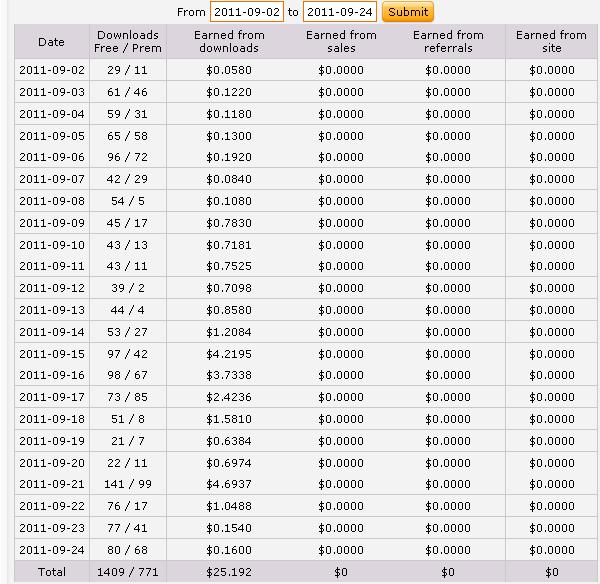
Task: Select date cell 2011-09-11
Action: 52,266
